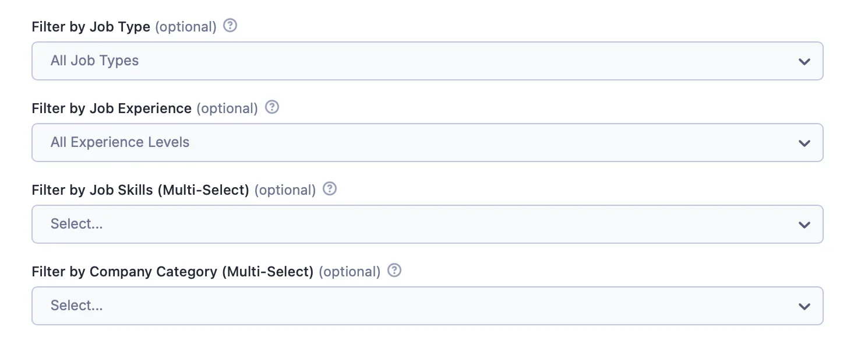868x344 pixels.
Task: Click the "(optional)" text next to Company Category
Action: (x=350, y=272)
